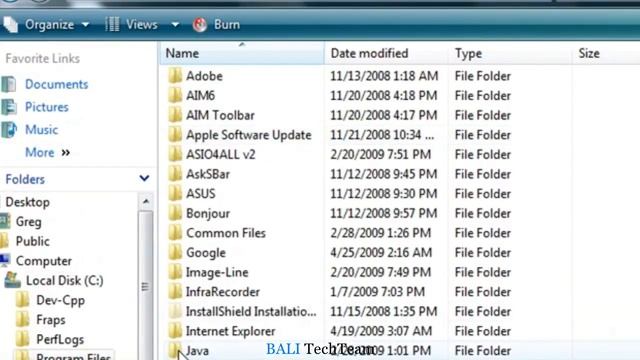Click the folder tree scrollbar thumb

pos(145,286)
